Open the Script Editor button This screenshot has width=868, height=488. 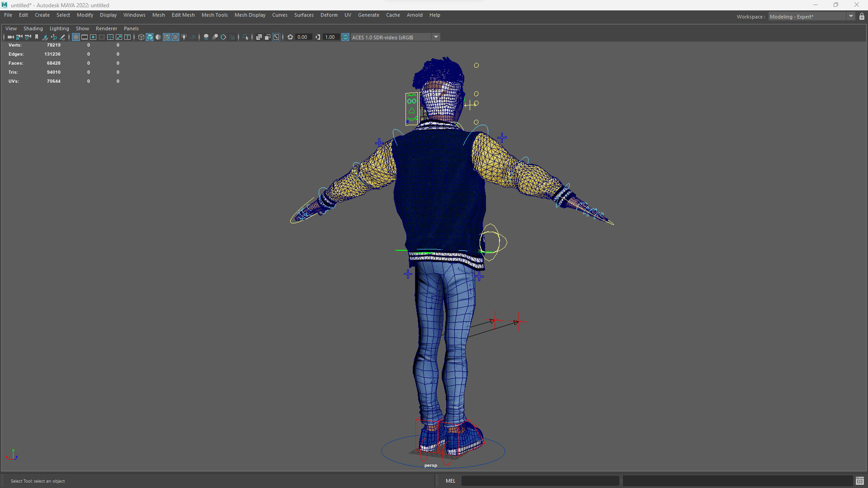[859, 481]
